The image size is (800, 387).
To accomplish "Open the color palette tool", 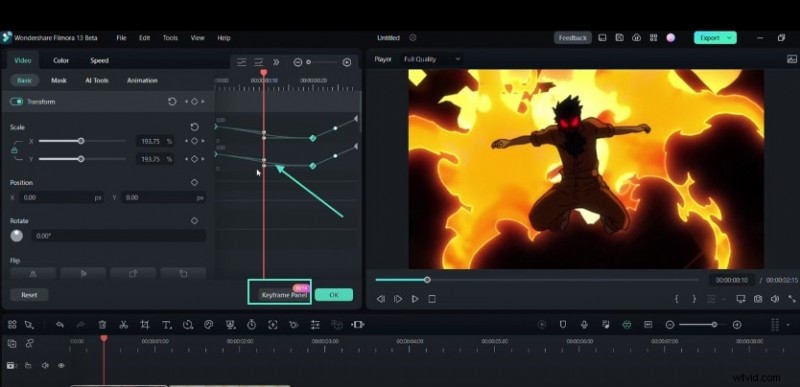I will tap(208, 325).
